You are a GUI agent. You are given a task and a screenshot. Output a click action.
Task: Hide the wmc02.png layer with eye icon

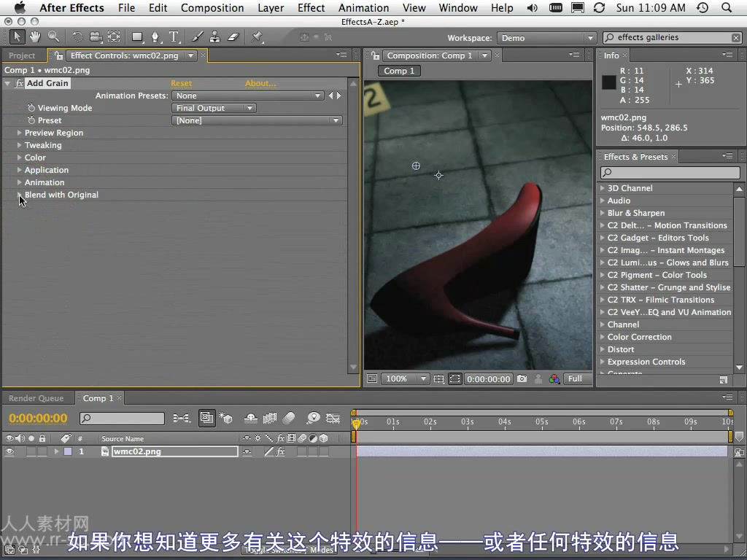[10, 452]
